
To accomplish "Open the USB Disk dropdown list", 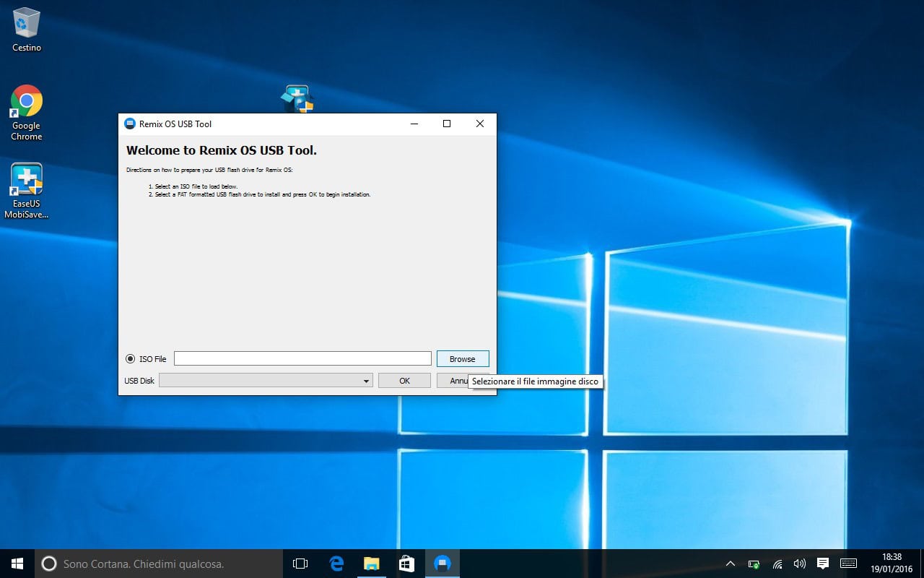I will (x=266, y=380).
